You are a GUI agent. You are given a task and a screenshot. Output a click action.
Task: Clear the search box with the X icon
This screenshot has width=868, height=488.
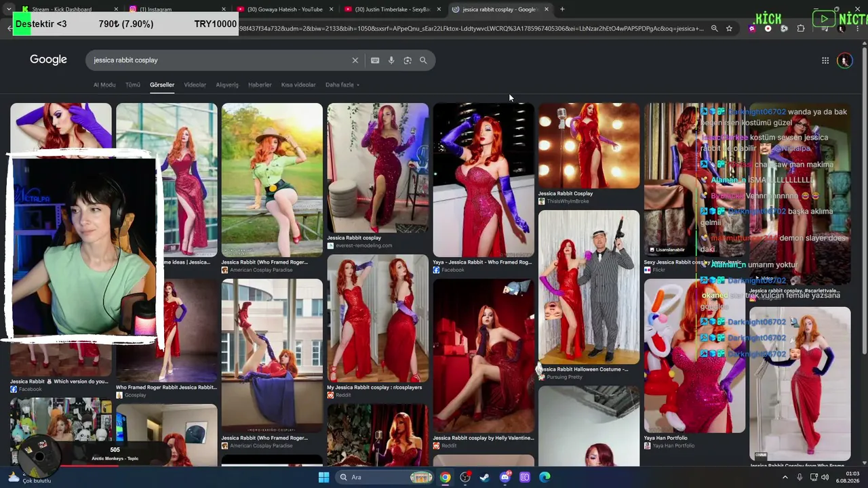[355, 60]
